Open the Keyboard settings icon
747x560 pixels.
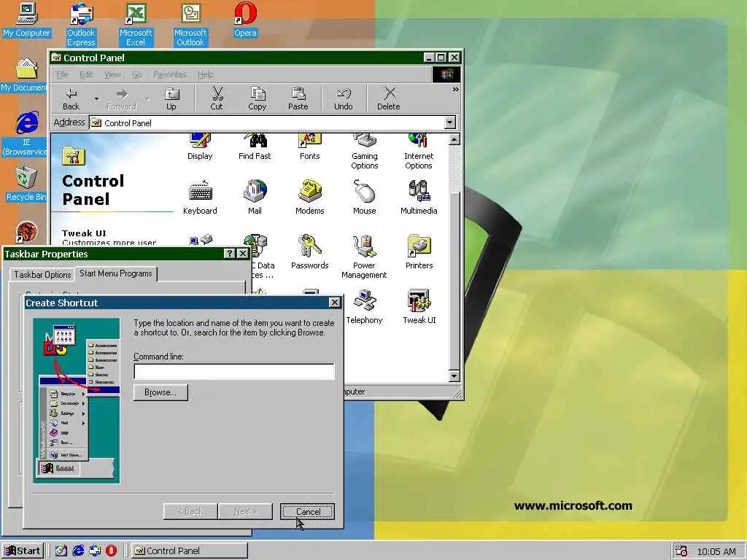click(200, 197)
